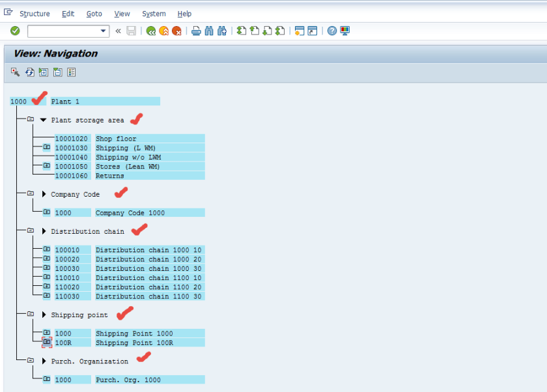Image resolution: width=547 pixels, height=392 pixels.
Task: Click the Find Next binoculars icon
Action: (x=222, y=31)
